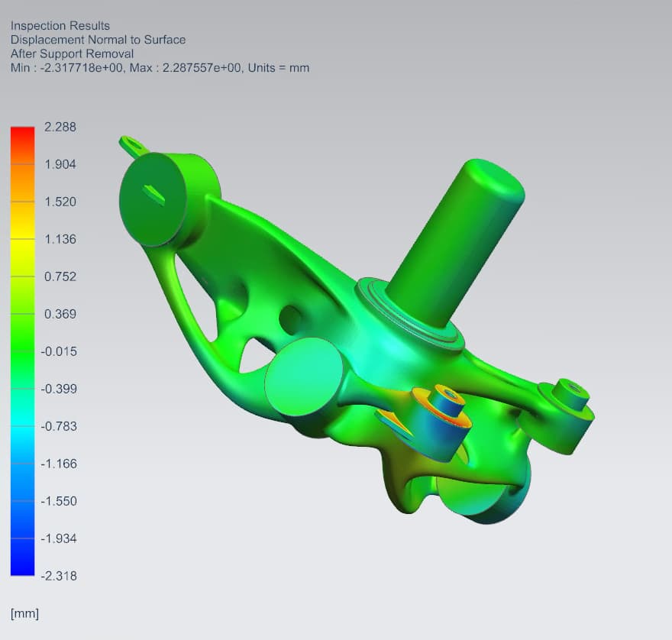This screenshot has width=672, height=640.
Task: Click the orange band of the color scale
Action: click(22, 183)
